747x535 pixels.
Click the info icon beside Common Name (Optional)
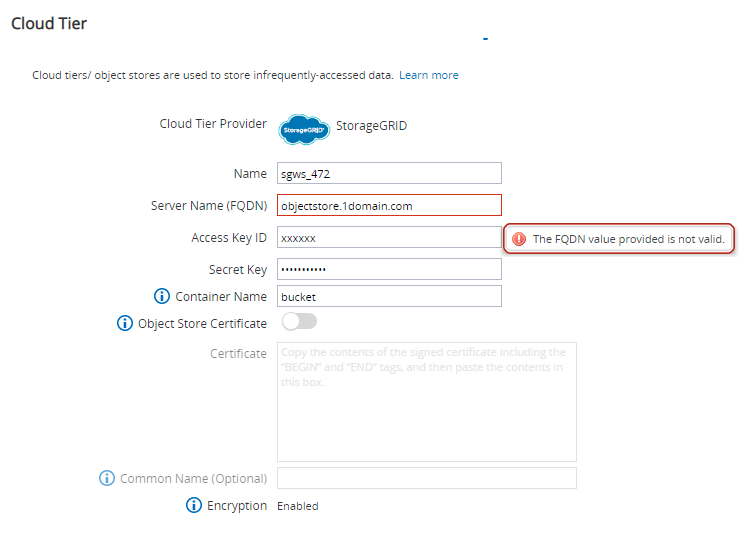click(x=107, y=478)
